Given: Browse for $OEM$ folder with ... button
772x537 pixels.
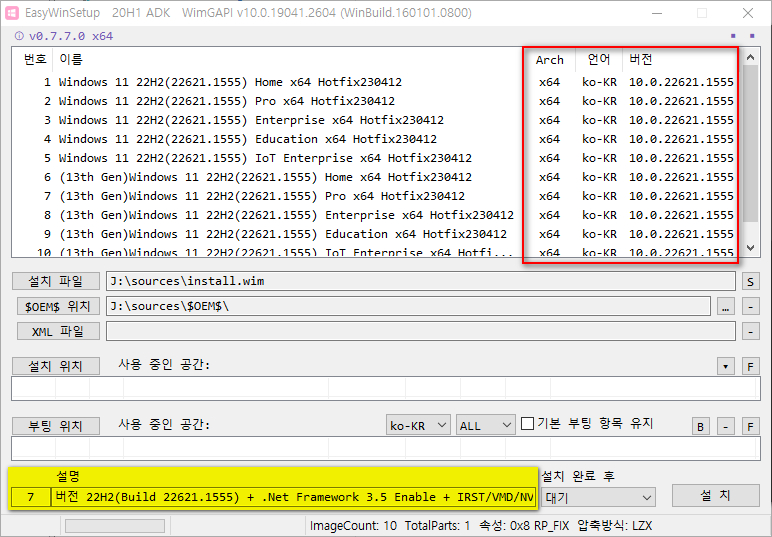Looking at the screenshot, I should [x=725, y=307].
